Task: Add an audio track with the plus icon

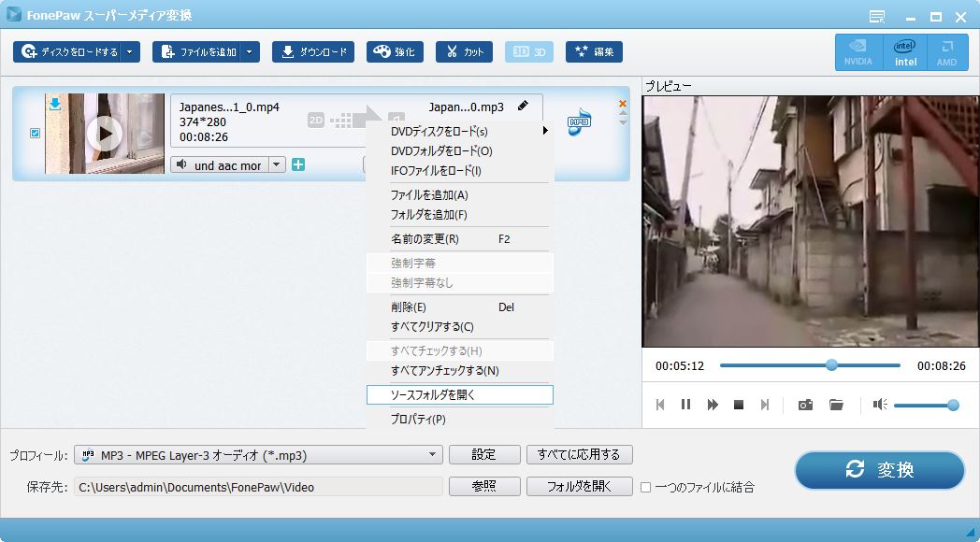Action: 298,164
